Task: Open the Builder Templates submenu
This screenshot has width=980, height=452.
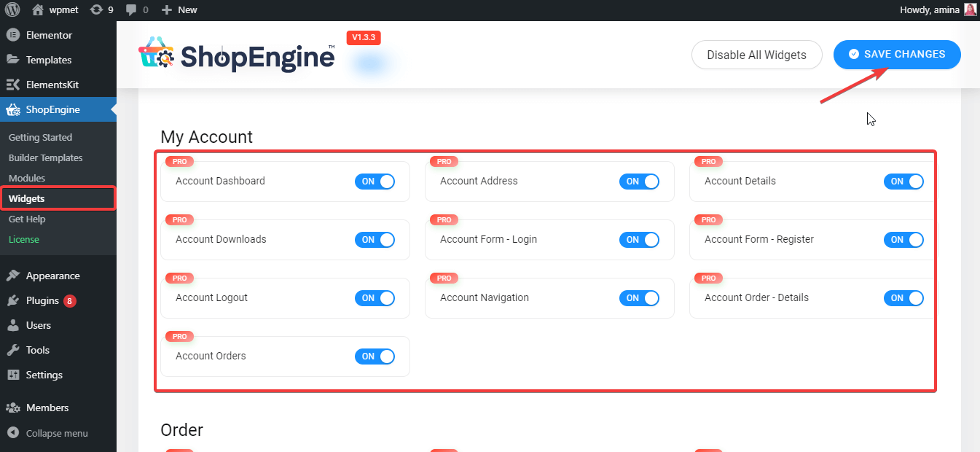Action: click(x=46, y=157)
